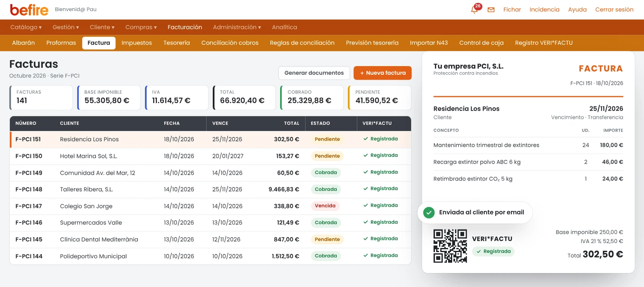Screen dimensions: 644x287
Task: Open the Control de caja tab
Action: [x=481, y=43]
